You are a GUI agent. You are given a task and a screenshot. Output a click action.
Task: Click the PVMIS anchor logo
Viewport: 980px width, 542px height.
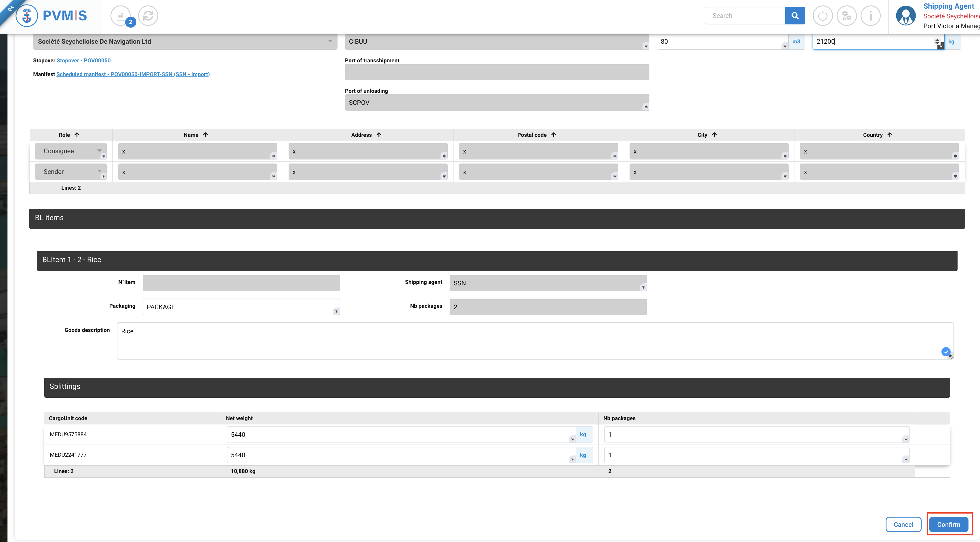point(27,16)
